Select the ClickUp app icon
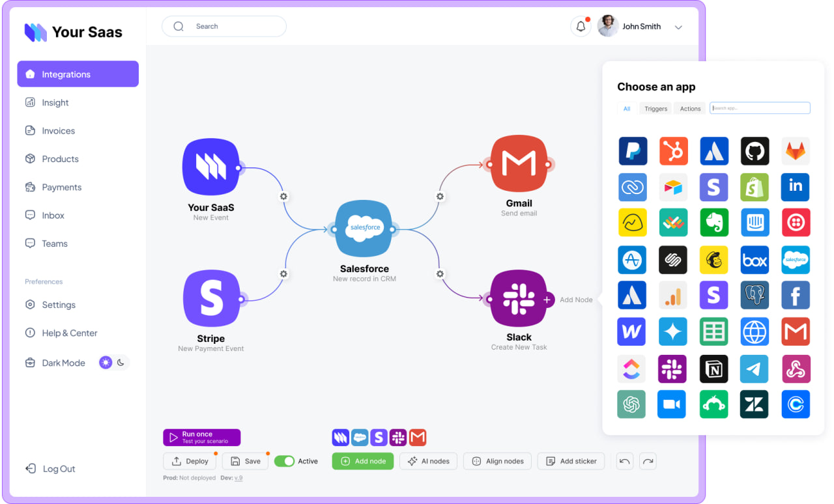The width and height of the screenshot is (834, 504). coord(633,369)
